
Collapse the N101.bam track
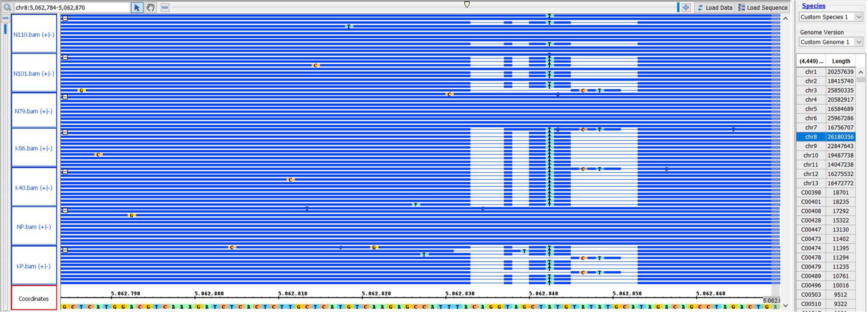point(65,57)
